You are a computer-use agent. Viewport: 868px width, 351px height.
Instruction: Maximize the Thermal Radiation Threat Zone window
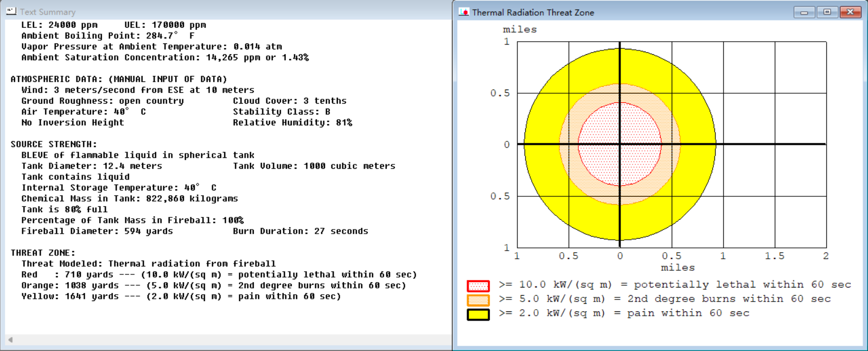point(827,12)
